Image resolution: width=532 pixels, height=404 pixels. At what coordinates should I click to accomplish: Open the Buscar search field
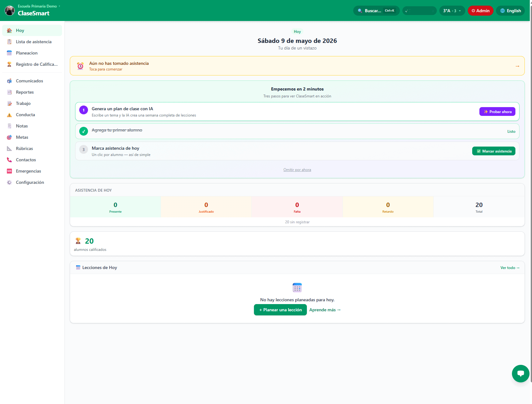coord(376,11)
